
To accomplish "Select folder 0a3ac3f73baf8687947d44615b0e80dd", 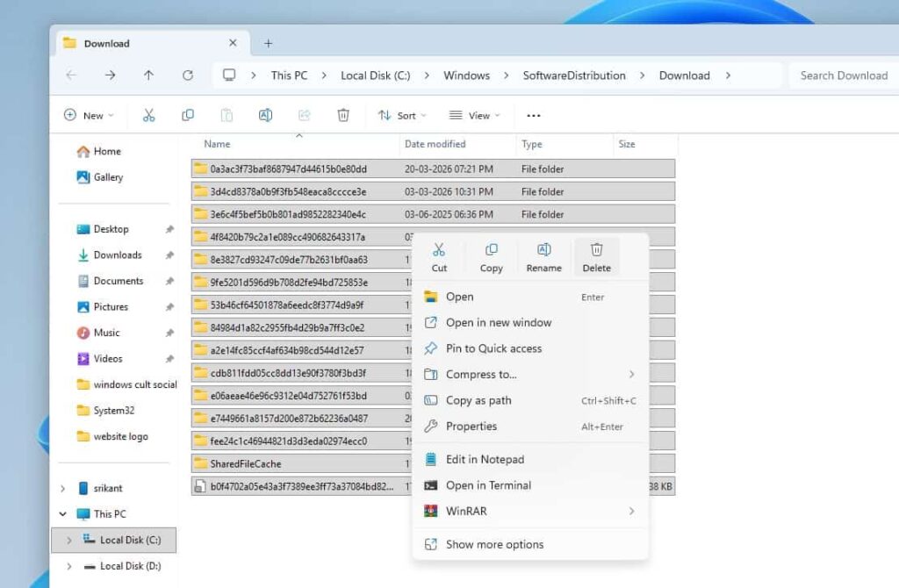I will pyautogui.click(x=433, y=169).
